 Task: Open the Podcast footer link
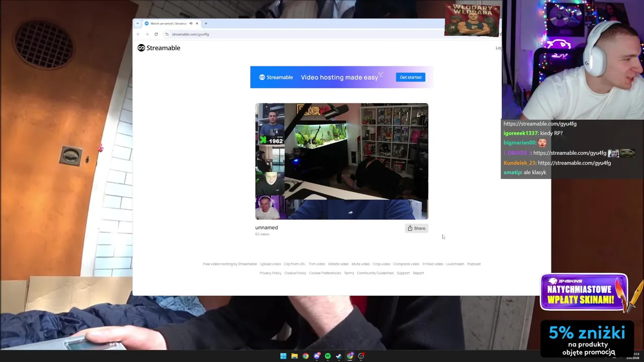pos(473,264)
